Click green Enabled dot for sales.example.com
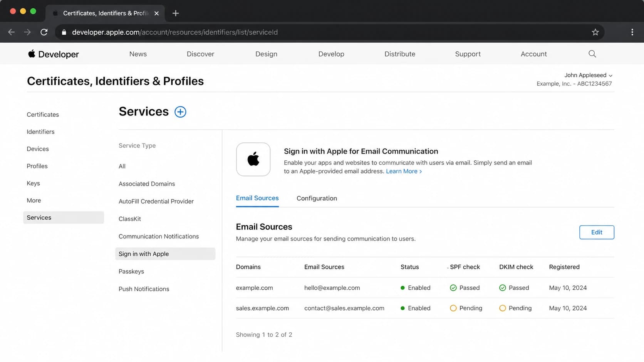 point(402,308)
